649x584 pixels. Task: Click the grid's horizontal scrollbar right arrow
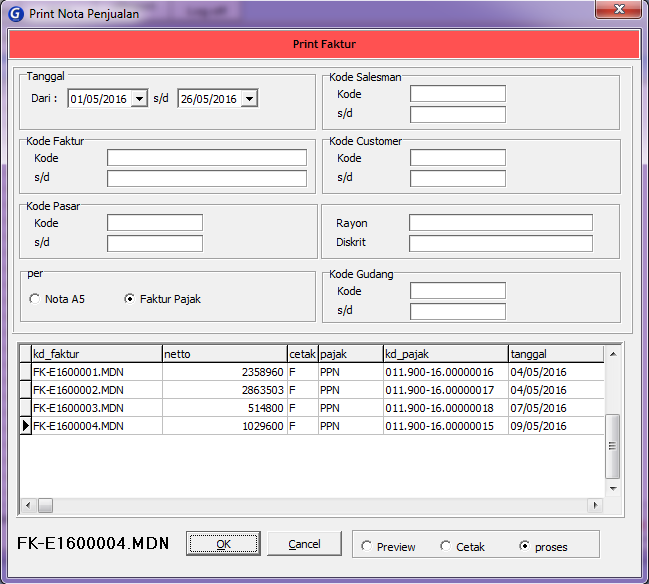[598, 505]
